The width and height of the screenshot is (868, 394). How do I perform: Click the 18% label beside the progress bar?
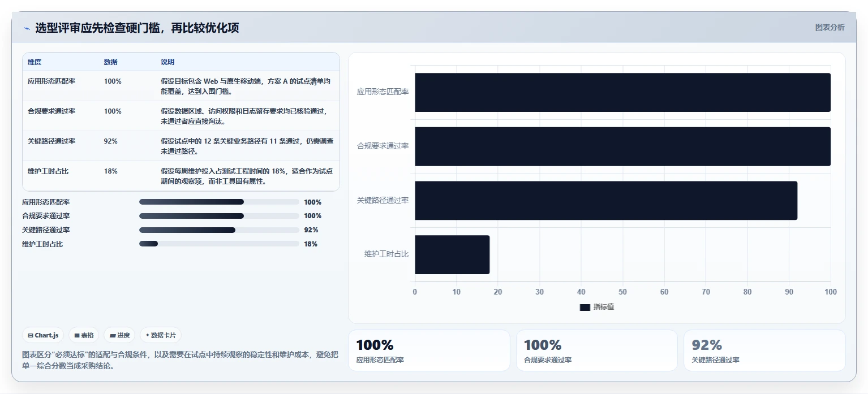(x=311, y=244)
